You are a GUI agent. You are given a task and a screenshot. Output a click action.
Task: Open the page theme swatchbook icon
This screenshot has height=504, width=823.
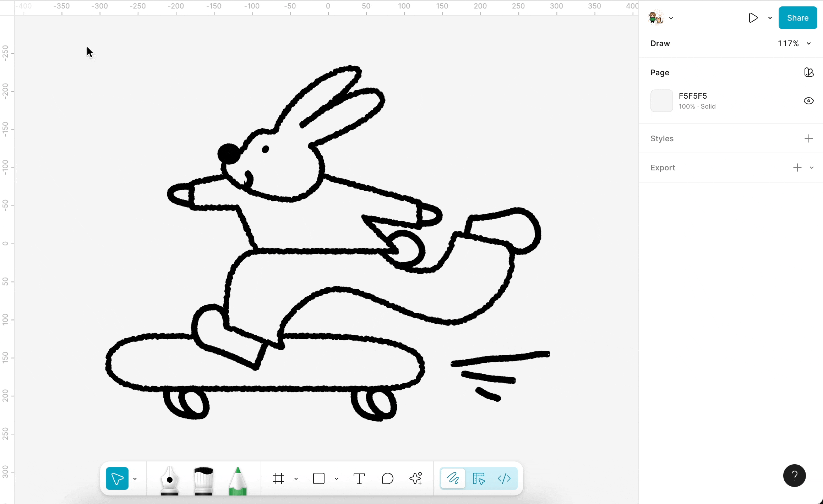(809, 72)
